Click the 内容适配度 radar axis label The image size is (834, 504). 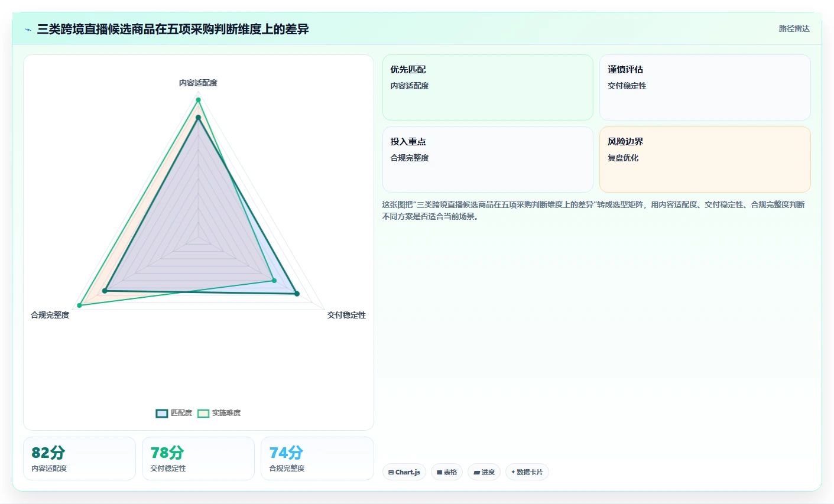click(x=198, y=83)
